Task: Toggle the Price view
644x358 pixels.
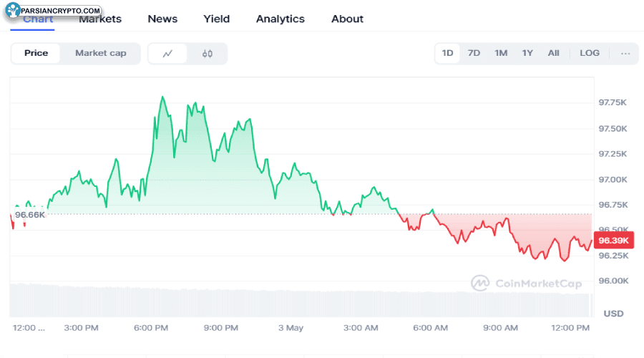Action: (36, 53)
